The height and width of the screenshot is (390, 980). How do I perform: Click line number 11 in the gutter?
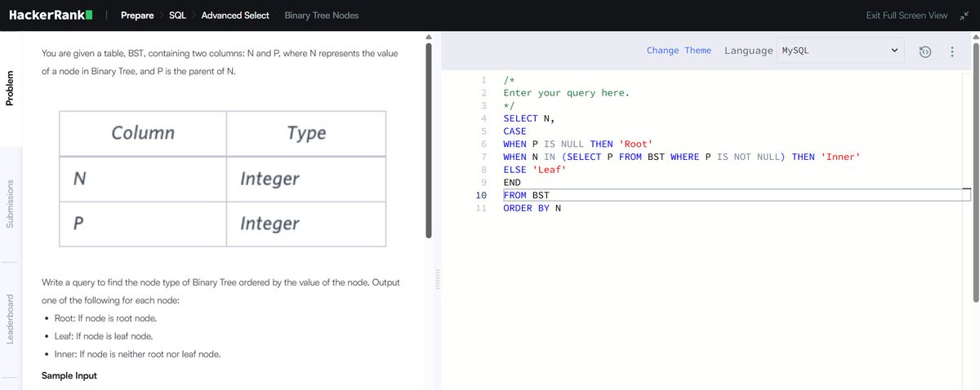click(481, 208)
